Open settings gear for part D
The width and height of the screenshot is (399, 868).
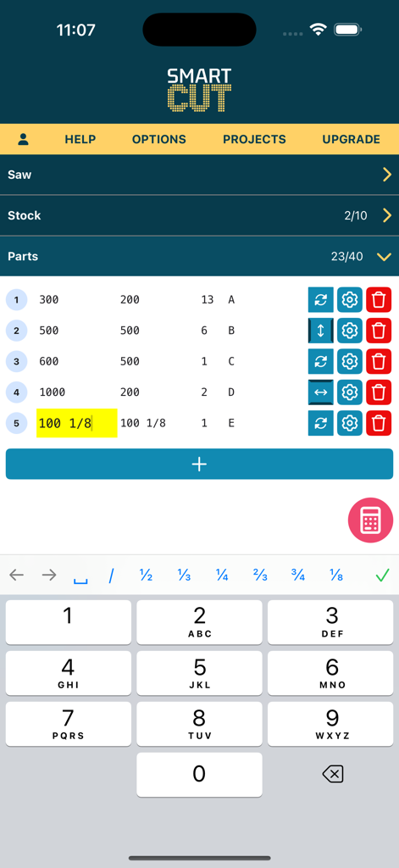pyautogui.click(x=350, y=392)
